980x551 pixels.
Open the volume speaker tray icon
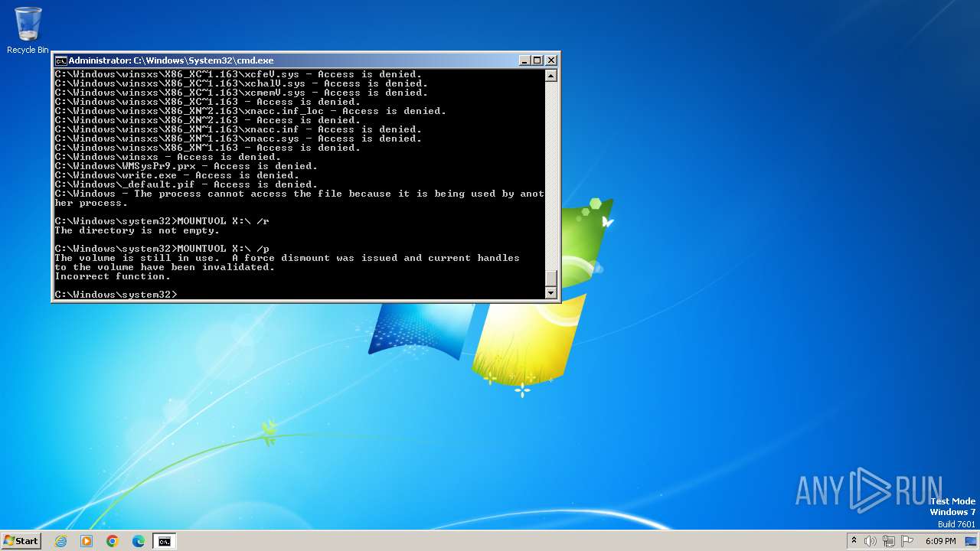pos(871,541)
